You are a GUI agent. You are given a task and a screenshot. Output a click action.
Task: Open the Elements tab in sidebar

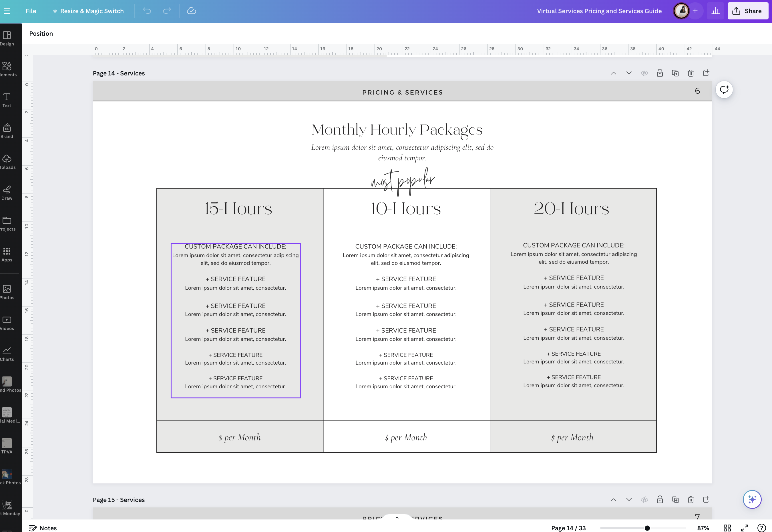[x=7, y=69]
